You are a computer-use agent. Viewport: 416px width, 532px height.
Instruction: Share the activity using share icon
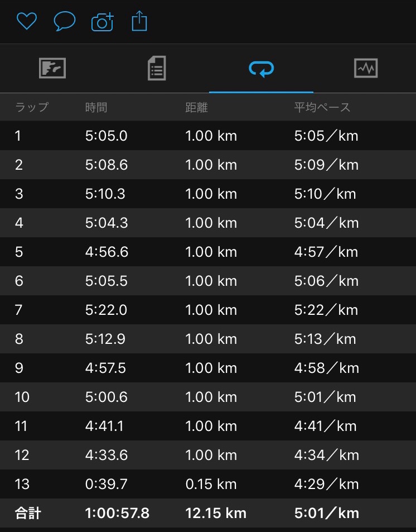coord(139,21)
